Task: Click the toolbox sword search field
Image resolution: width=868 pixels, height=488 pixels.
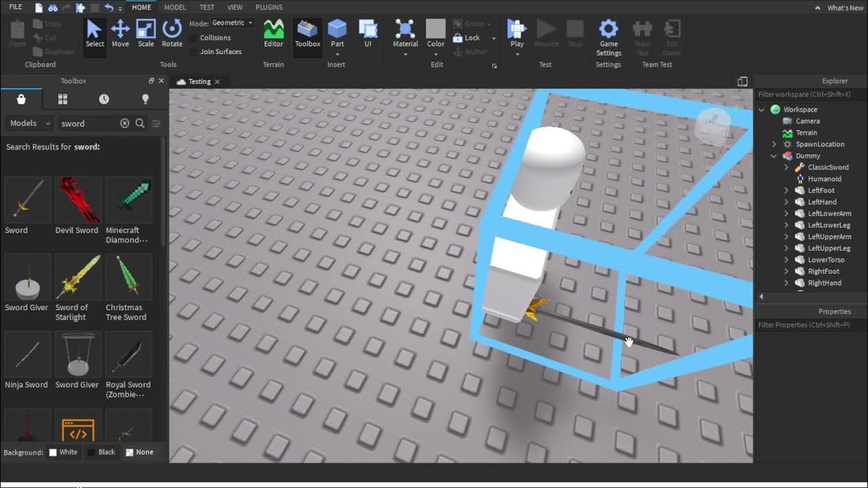Action: click(88, 123)
